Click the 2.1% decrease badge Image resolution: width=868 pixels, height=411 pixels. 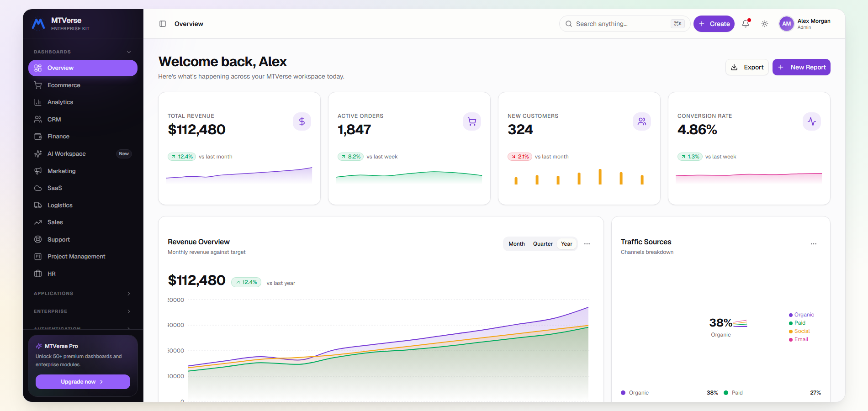520,157
